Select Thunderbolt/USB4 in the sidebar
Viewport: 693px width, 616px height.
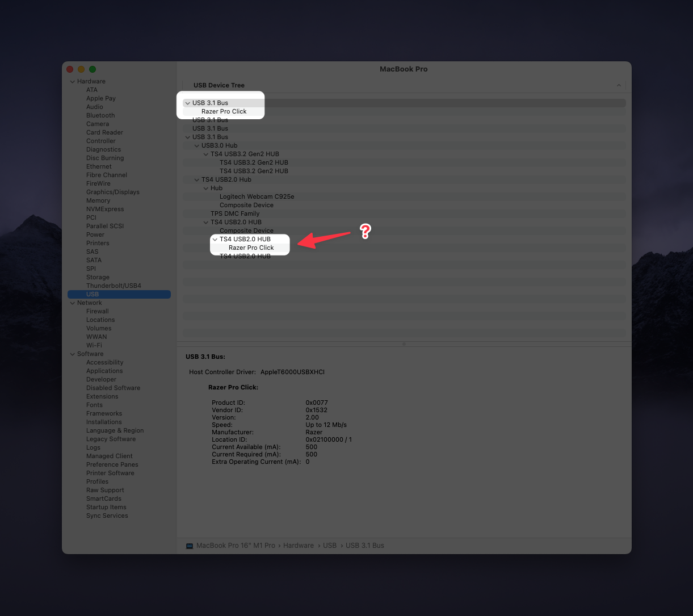[114, 286]
